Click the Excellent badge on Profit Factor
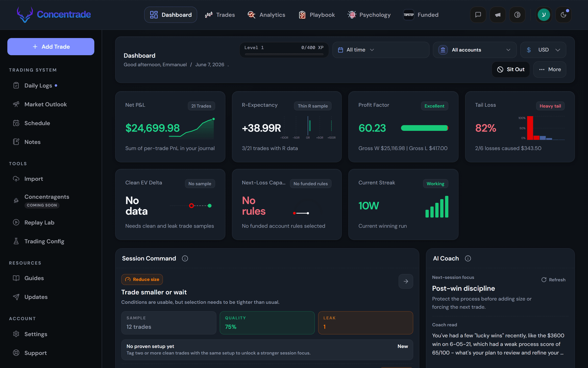 [434, 106]
